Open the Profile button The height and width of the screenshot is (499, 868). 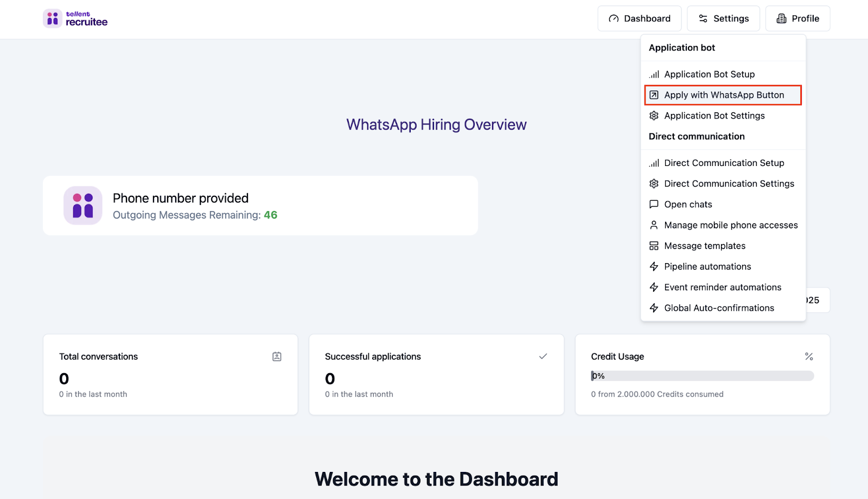[797, 18]
